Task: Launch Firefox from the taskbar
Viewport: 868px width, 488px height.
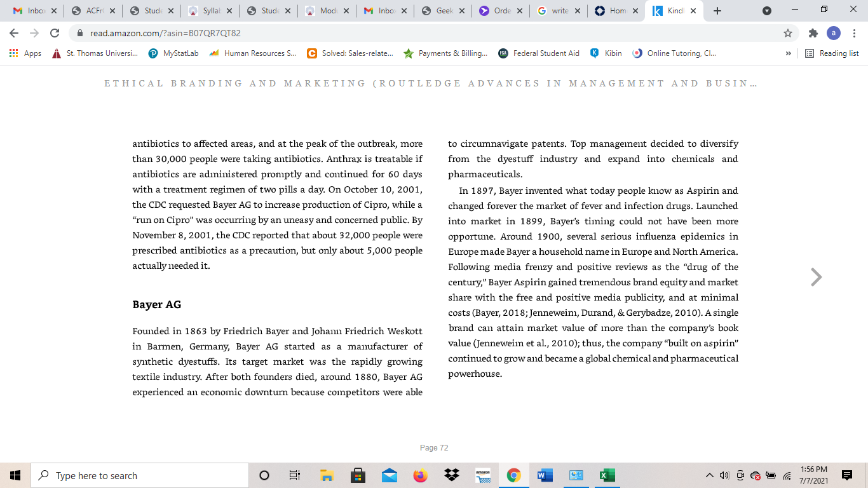Action: click(x=421, y=475)
